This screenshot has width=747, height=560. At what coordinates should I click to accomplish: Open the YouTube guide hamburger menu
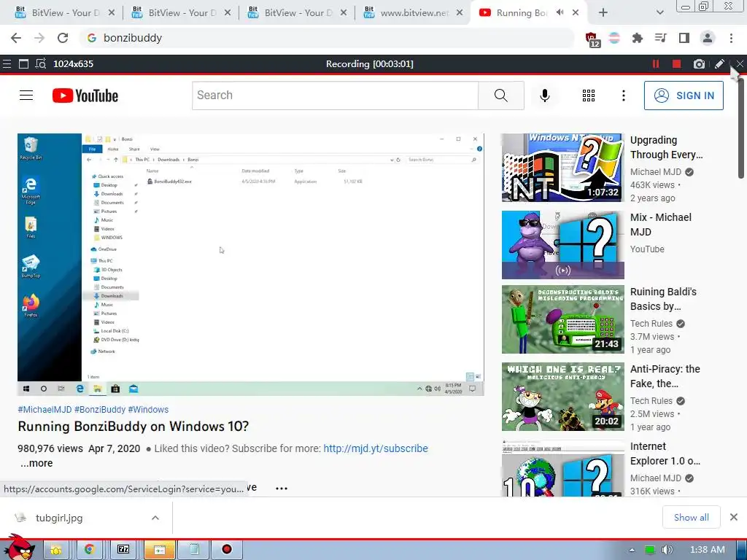26,96
